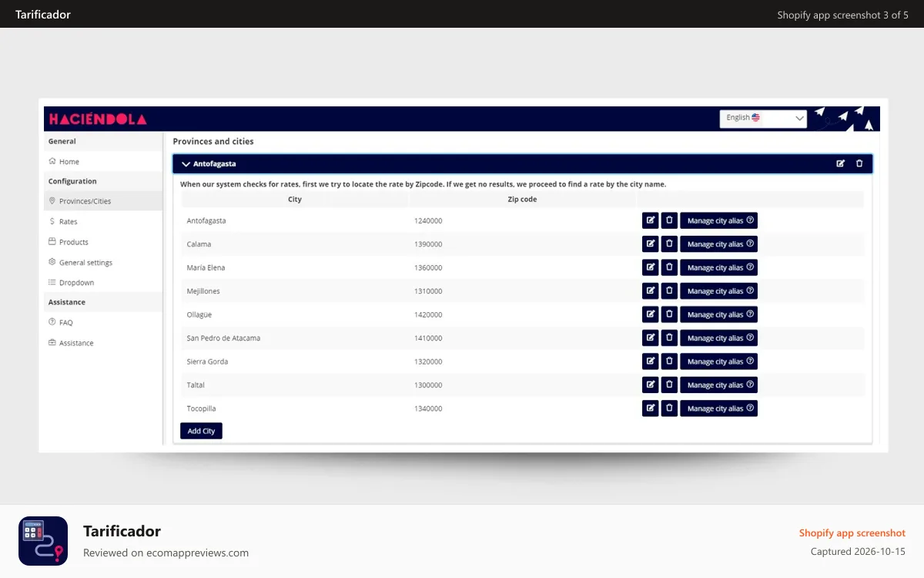Screen dimensions: 924x578
Task: Select zip code 1240000
Action: pyautogui.click(x=428, y=221)
